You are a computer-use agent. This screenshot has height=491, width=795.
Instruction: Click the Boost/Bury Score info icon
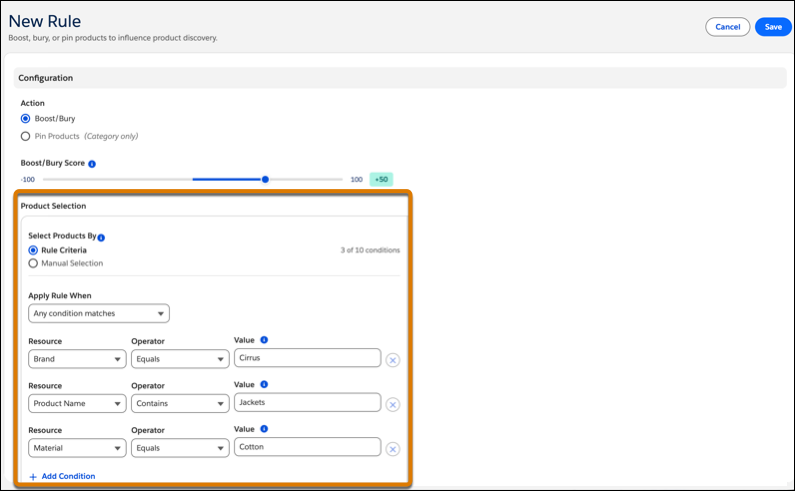coord(92,164)
